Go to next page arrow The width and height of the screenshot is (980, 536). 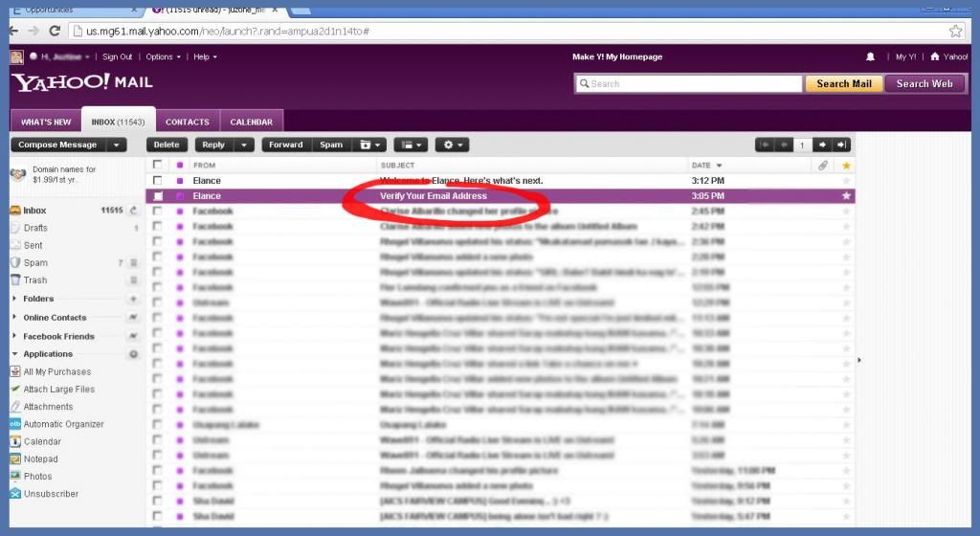[822, 145]
